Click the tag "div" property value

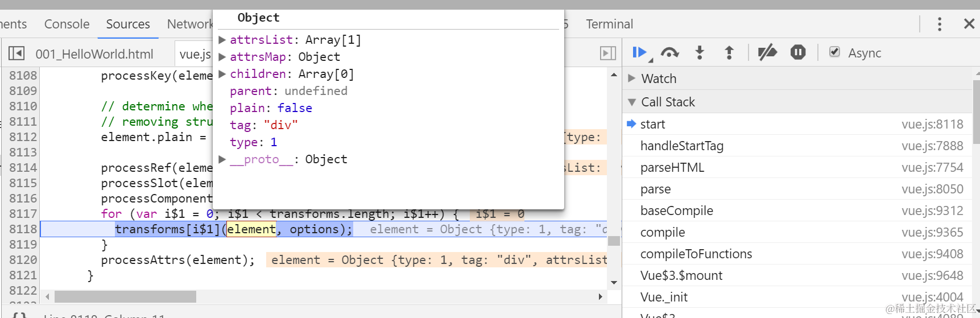[280, 125]
